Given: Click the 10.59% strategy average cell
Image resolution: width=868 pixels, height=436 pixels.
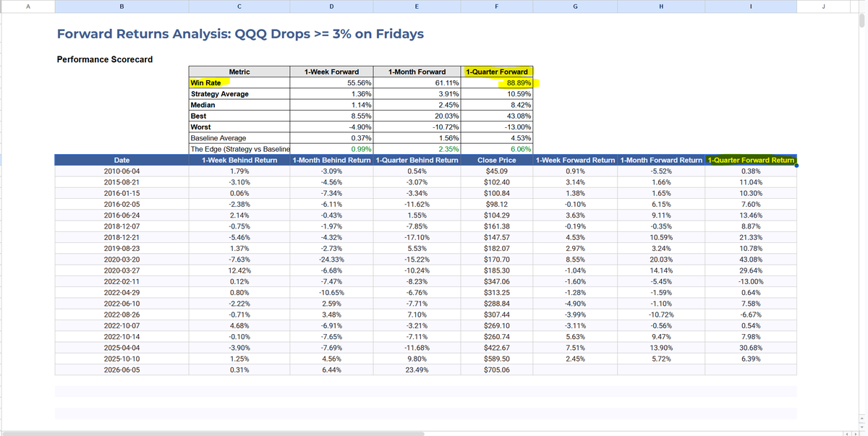Looking at the screenshot, I should tap(496, 94).
